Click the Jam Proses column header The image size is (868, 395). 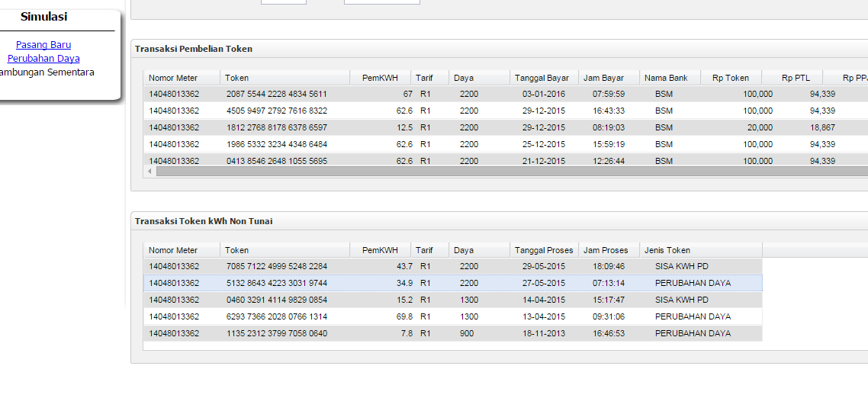(609, 250)
